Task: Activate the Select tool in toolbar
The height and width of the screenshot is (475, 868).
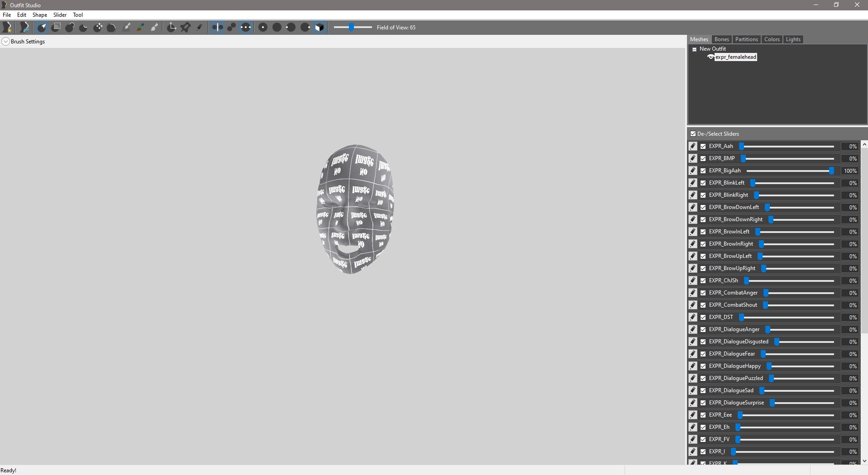Action: click(42, 28)
